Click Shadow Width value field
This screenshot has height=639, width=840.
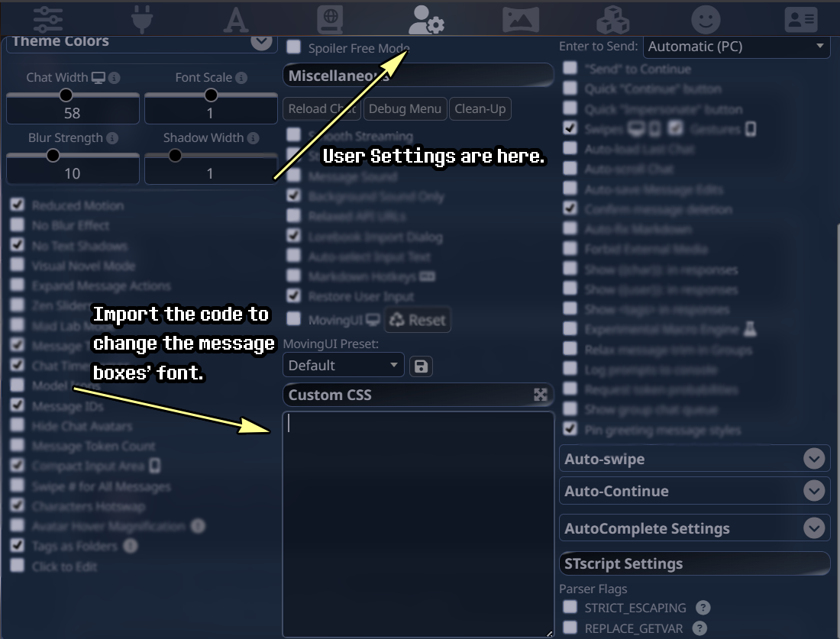(211, 173)
